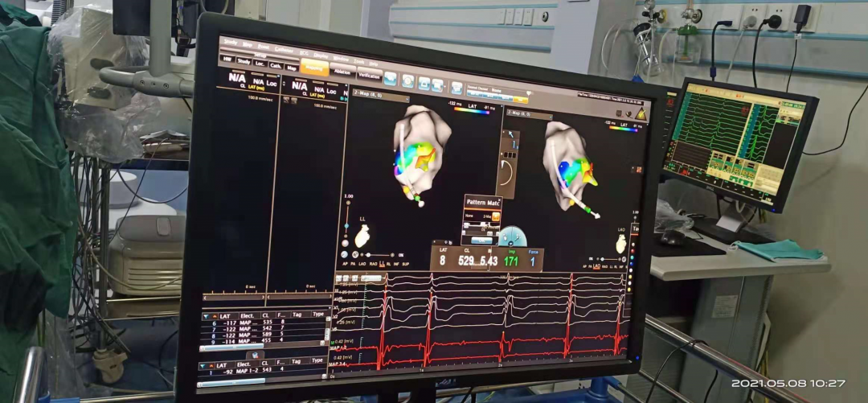
Task: Open the Display menu
Action: tap(321, 56)
